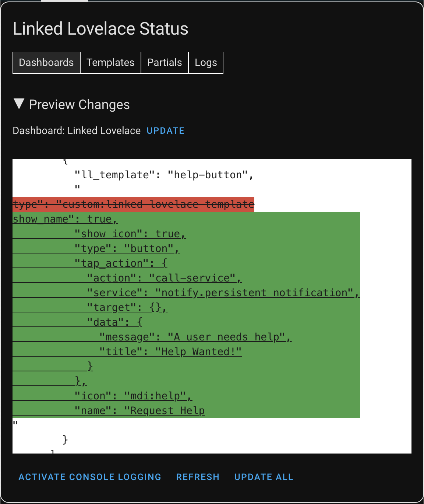Click the mdi:help icon line in diff

point(132,396)
